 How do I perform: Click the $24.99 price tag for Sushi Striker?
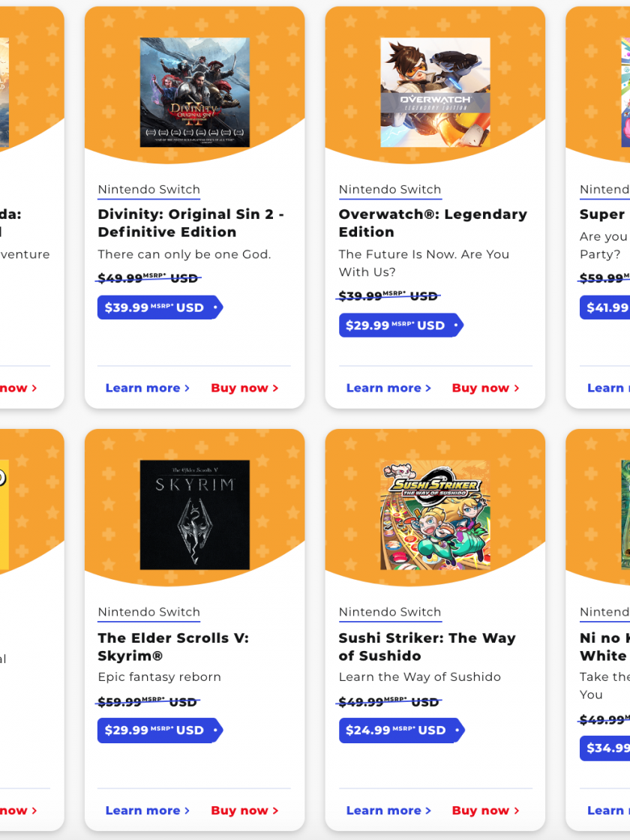pyautogui.click(x=401, y=730)
